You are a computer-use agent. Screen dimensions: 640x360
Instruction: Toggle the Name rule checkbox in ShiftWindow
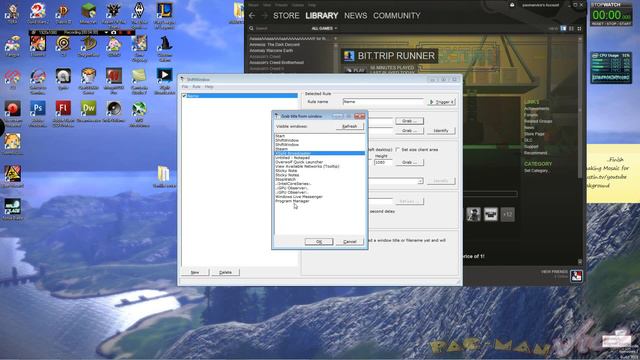pos(184,96)
